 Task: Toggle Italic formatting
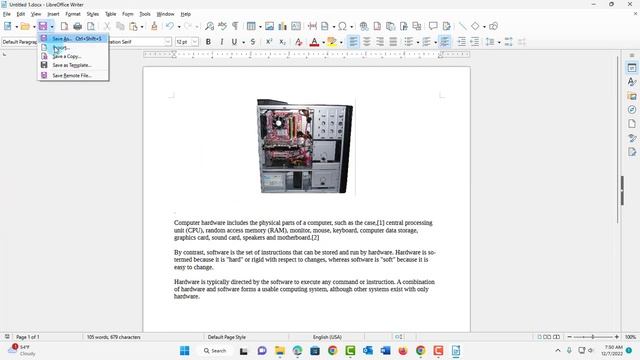[x=222, y=42]
